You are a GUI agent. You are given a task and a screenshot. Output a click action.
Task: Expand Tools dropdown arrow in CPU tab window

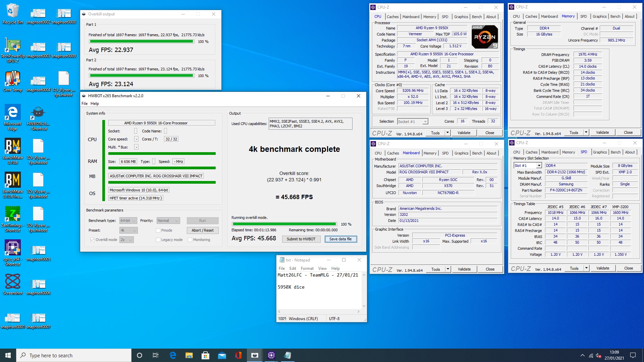[447, 133]
